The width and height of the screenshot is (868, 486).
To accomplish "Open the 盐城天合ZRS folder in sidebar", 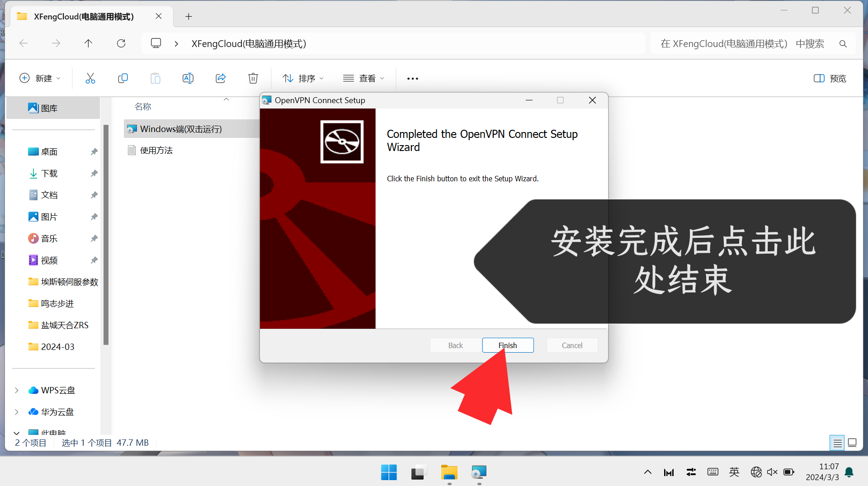I will (x=58, y=325).
